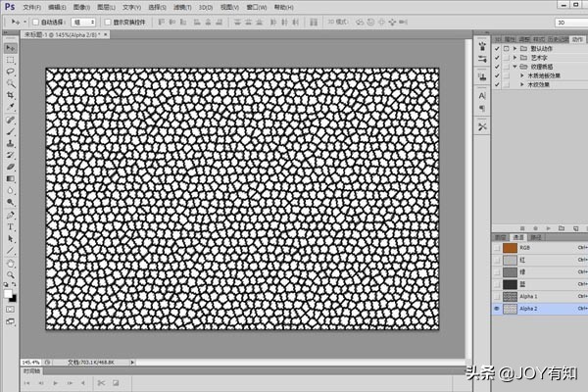
Task: Select the Rectangular Marquee tool
Action: tap(11, 60)
